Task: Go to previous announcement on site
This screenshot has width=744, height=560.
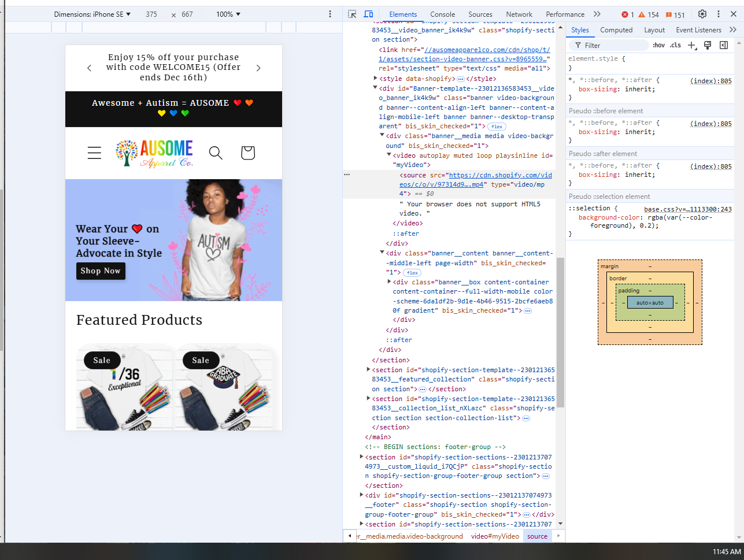Action: pyautogui.click(x=89, y=68)
